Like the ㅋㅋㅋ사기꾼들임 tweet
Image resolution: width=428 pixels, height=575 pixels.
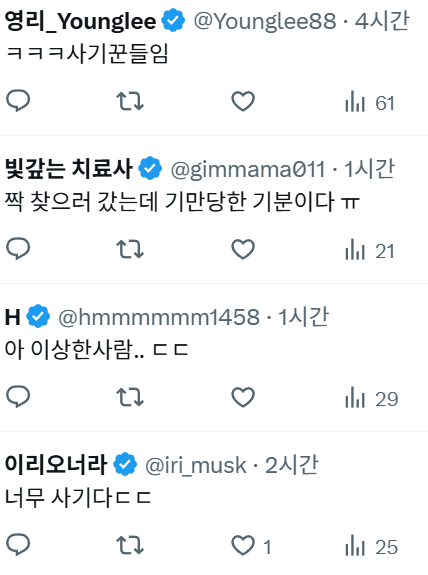(243, 101)
